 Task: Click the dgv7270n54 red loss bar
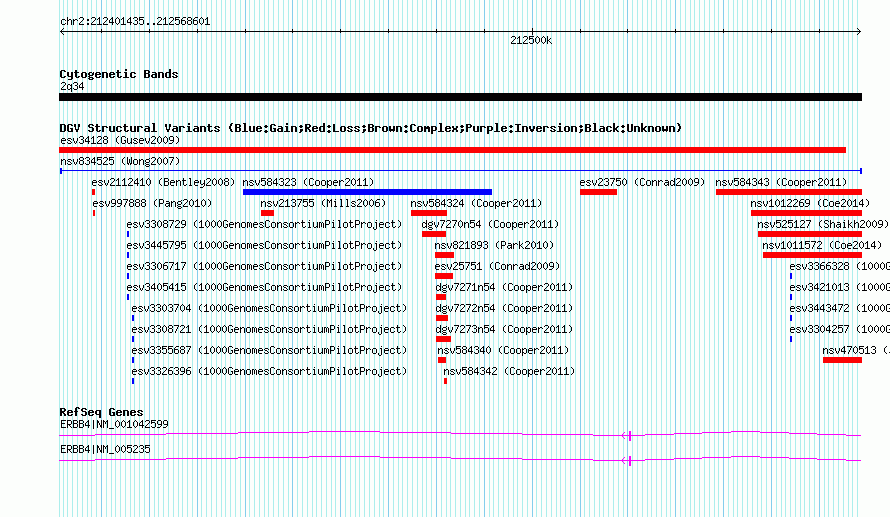point(434,234)
